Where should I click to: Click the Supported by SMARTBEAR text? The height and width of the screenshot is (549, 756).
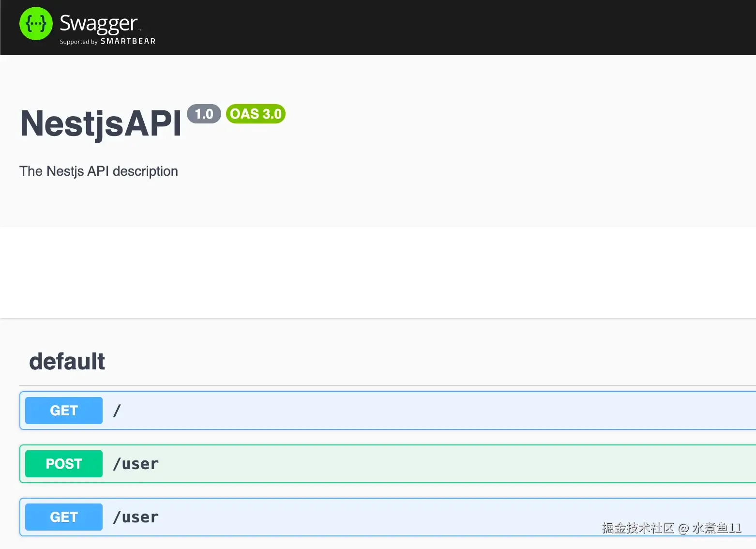(x=107, y=42)
